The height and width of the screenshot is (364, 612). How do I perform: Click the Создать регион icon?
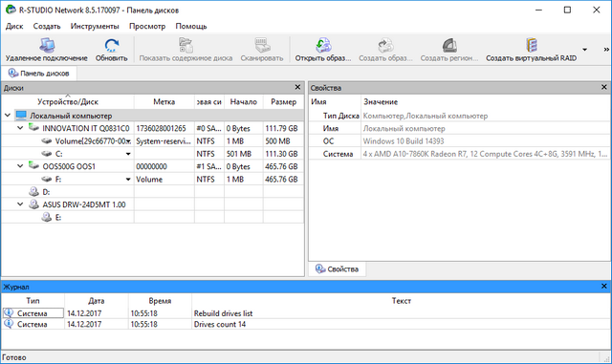[x=449, y=46]
